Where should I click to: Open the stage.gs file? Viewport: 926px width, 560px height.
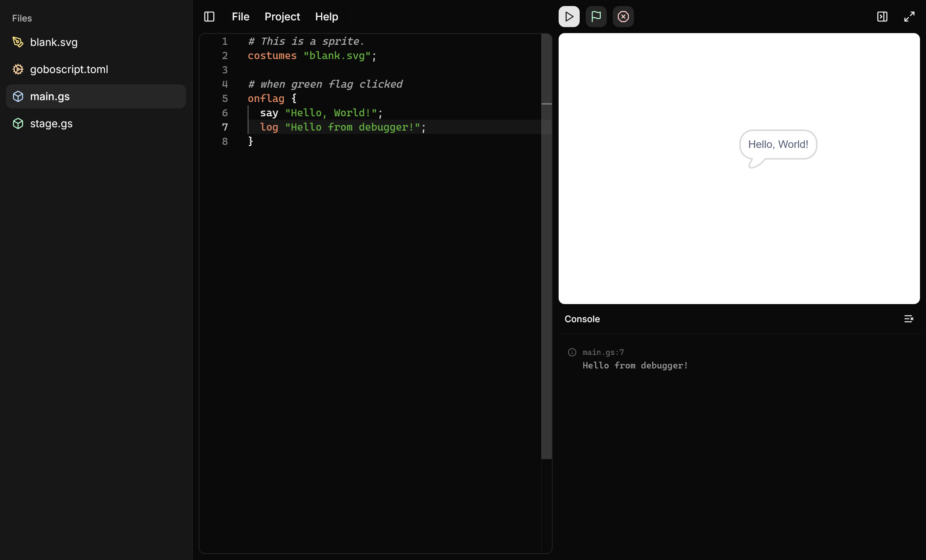click(x=51, y=123)
